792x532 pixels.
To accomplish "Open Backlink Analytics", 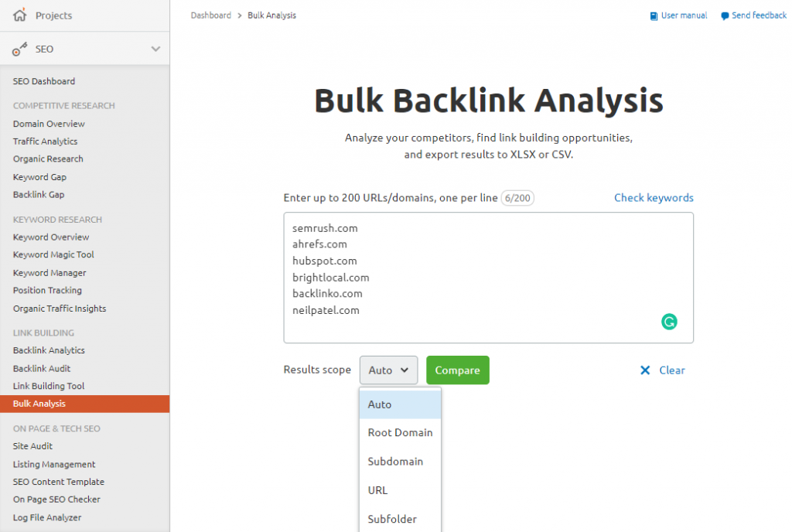I will [49, 350].
